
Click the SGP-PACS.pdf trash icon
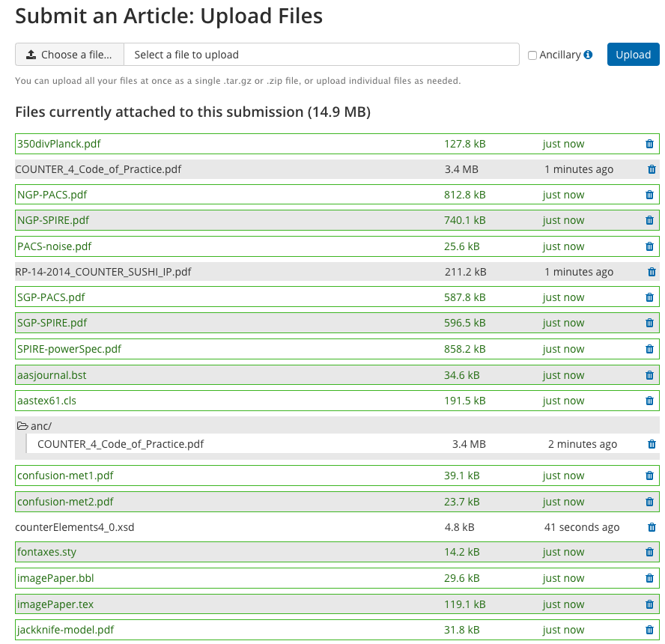tap(649, 297)
